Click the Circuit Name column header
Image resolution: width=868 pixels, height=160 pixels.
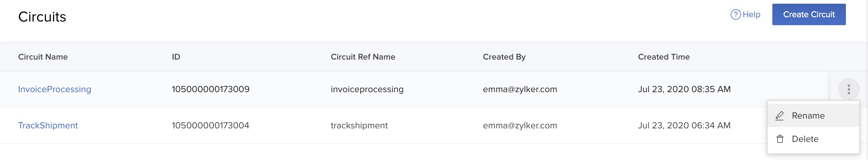[43, 57]
